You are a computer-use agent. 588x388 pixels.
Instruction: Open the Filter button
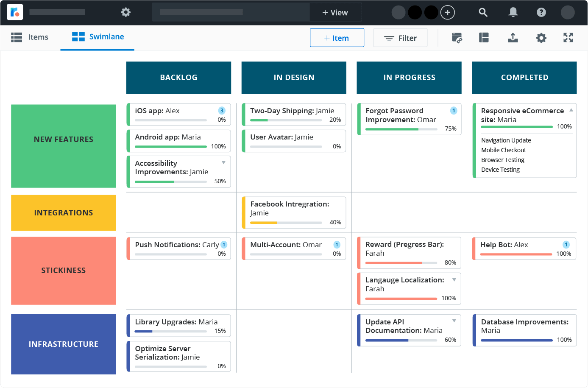click(x=400, y=38)
